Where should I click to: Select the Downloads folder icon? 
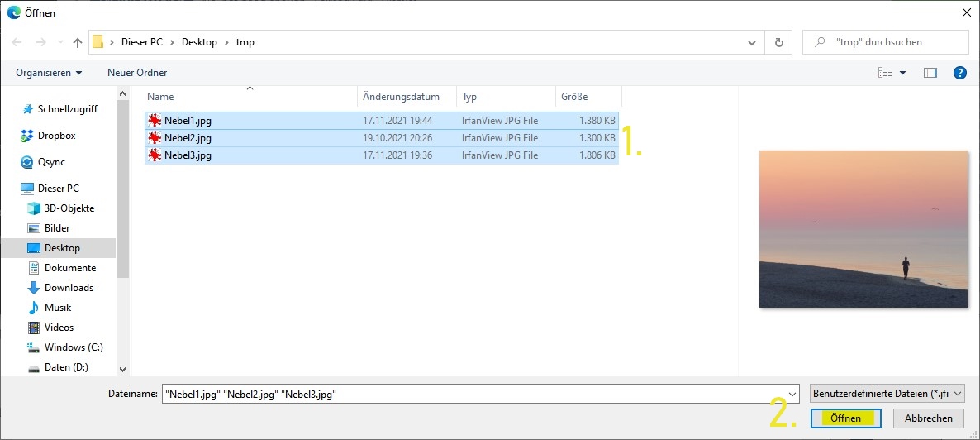tap(34, 288)
